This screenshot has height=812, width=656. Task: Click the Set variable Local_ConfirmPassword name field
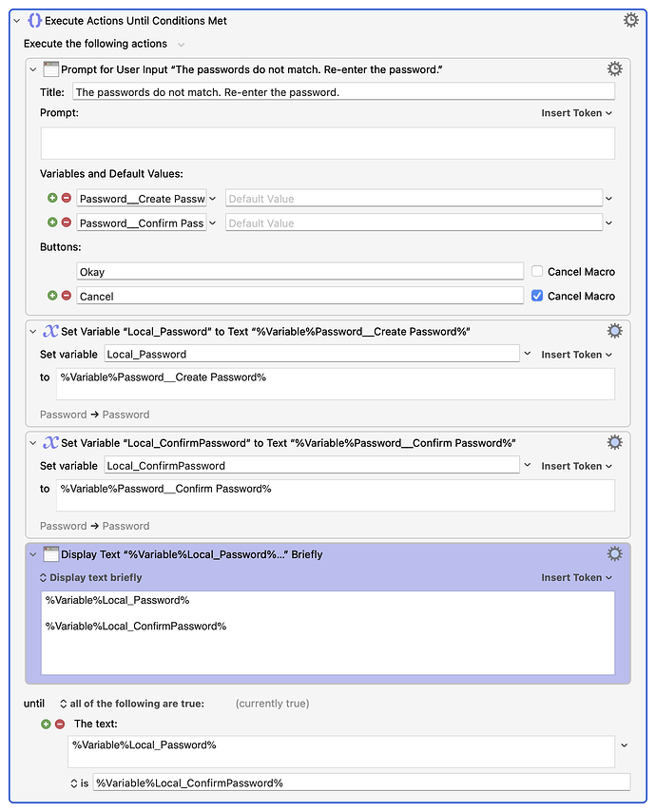[x=312, y=465]
